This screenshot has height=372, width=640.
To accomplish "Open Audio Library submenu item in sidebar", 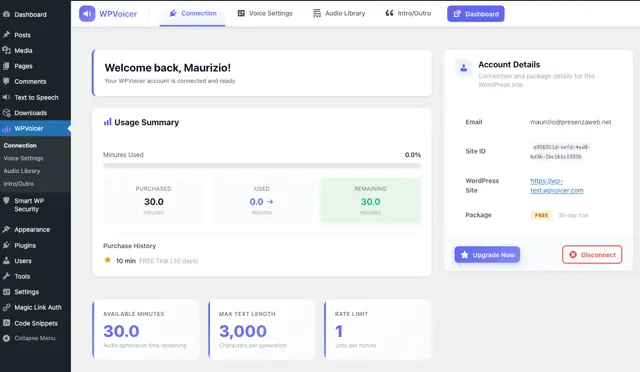I will (22, 171).
